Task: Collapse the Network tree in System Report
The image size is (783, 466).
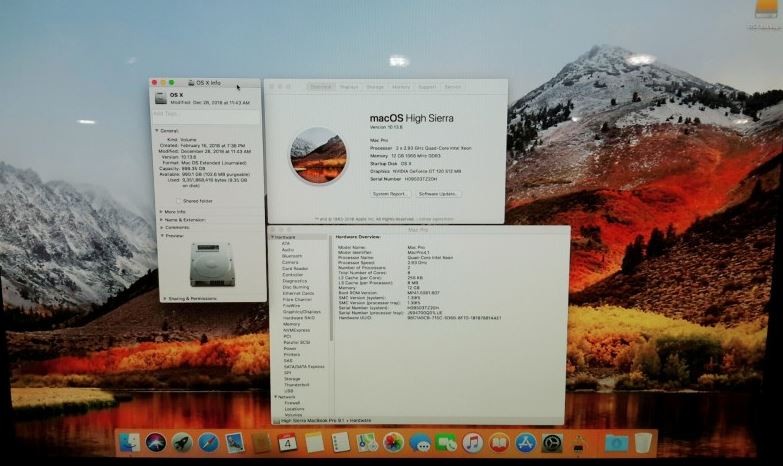Action: (275, 397)
